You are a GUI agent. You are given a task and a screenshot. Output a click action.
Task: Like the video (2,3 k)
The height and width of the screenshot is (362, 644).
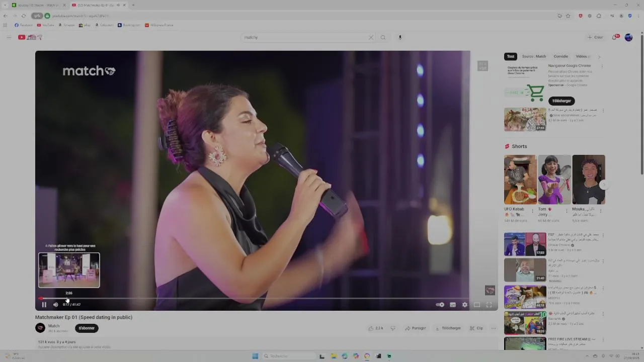pos(376,328)
